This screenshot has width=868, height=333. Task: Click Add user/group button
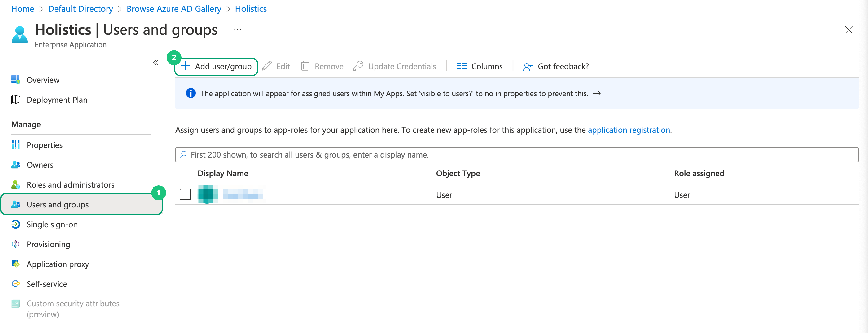pyautogui.click(x=216, y=67)
